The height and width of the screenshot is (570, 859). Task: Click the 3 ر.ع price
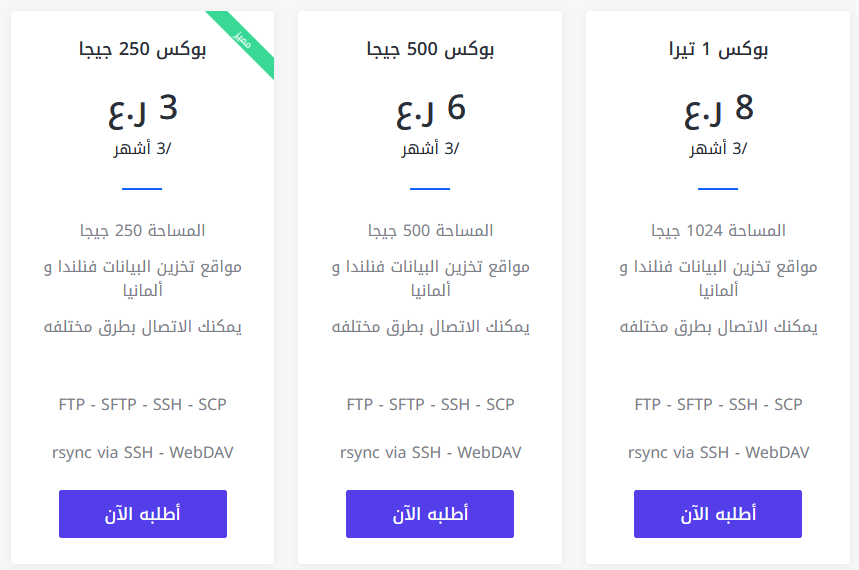(143, 108)
